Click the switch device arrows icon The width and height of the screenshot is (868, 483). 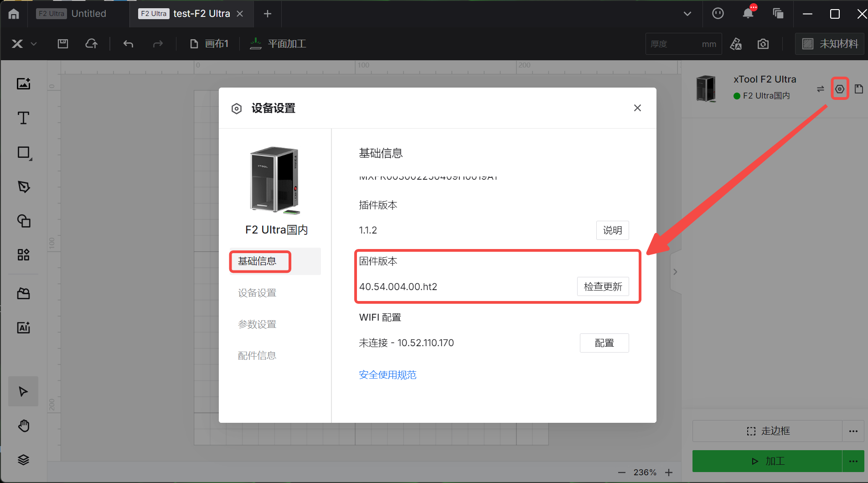coord(821,89)
